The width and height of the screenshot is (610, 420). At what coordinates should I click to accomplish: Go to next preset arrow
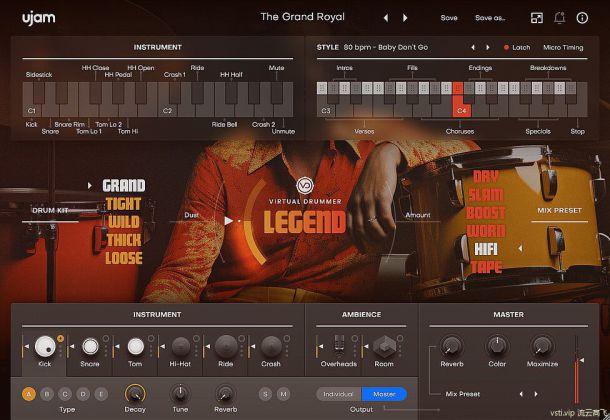tap(405, 18)
